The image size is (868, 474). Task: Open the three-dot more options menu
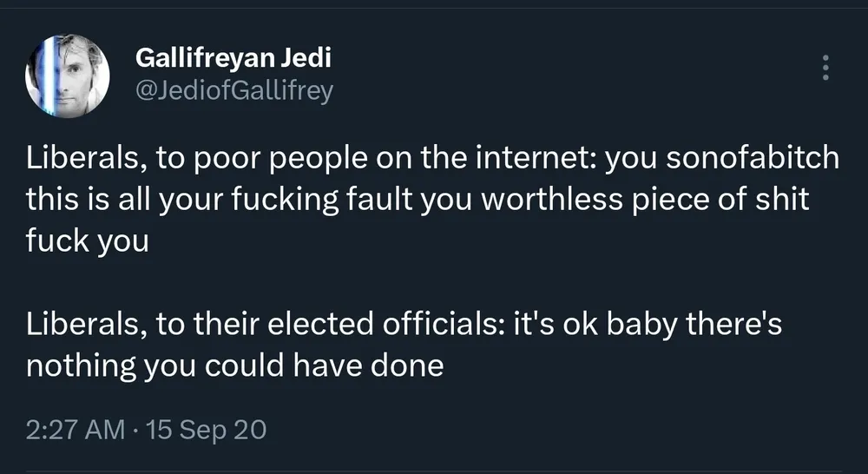pyautogui.click(x=825, y=68)
